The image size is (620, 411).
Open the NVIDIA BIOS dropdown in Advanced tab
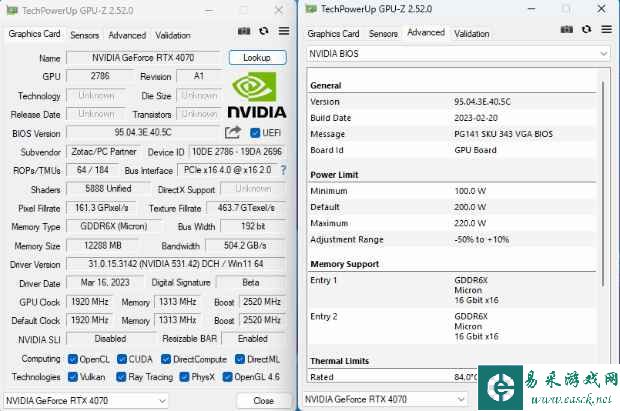[x=458, y=53]
